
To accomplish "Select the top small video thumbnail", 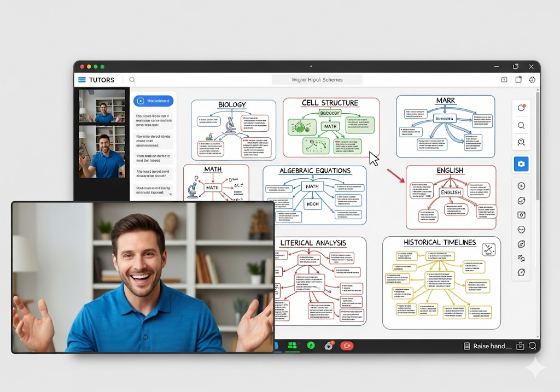I will tap(102, 106).
